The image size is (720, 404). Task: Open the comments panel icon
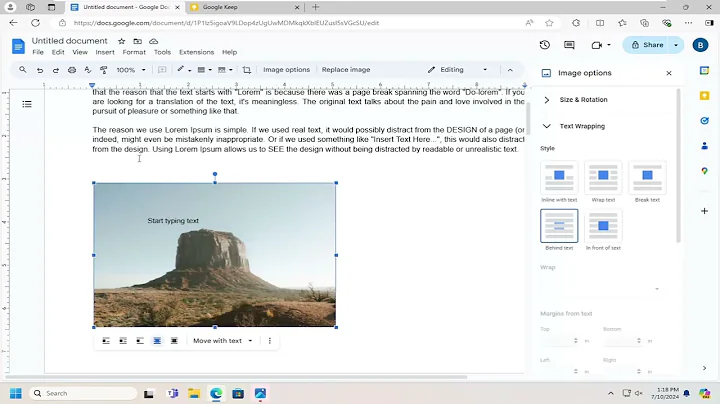569,45
